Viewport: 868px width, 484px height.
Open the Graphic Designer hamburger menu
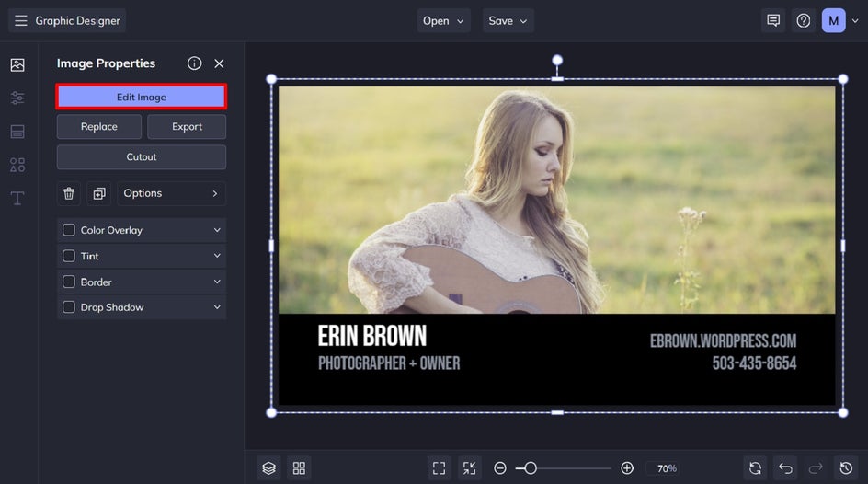coord(20,20)
